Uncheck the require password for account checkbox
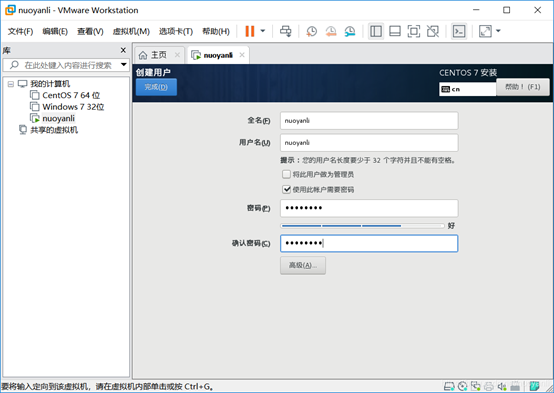This screenshot has height=393, width=554. (x=286, y=189)
